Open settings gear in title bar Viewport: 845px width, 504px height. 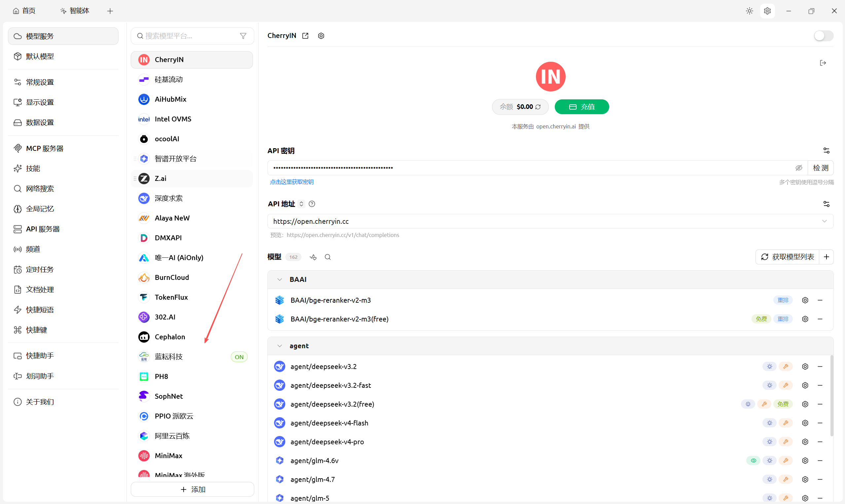767,11
